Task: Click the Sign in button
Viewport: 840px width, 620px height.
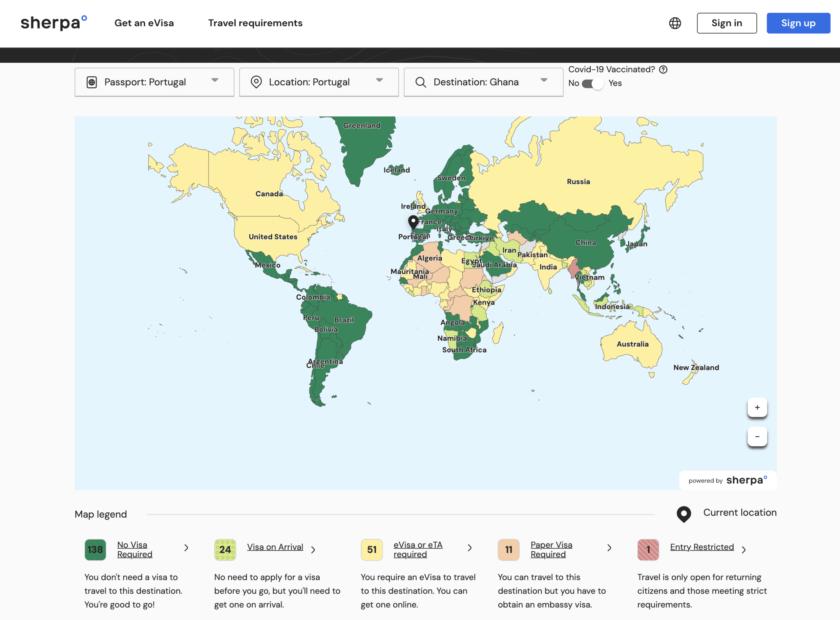Action: [x=726, y=23]
